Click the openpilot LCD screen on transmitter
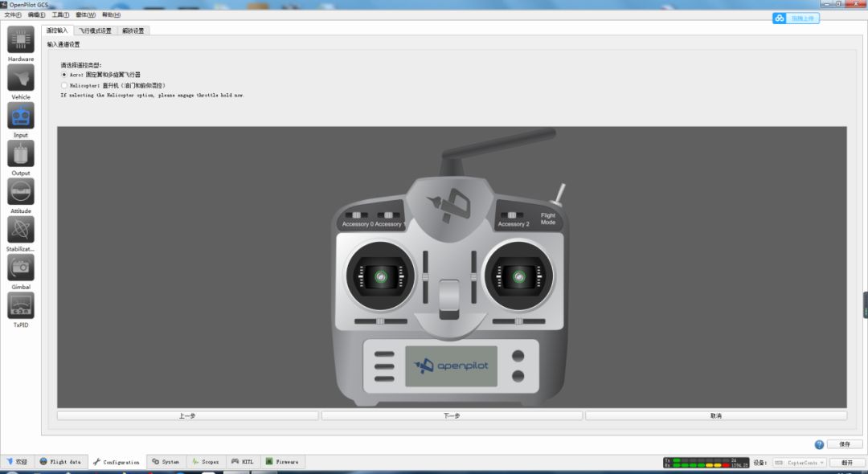This screenshot has height=474, width=868. point(451,366)
